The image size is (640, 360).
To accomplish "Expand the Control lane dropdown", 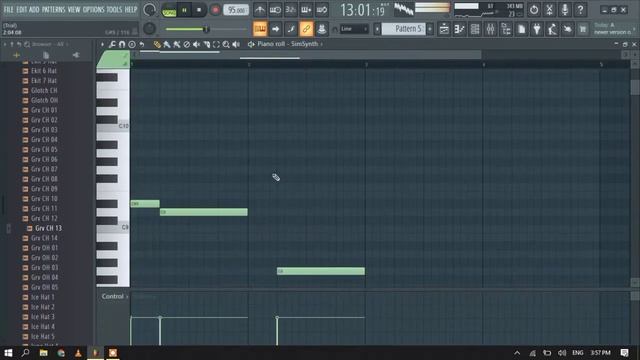I will (x=115, y=296).
